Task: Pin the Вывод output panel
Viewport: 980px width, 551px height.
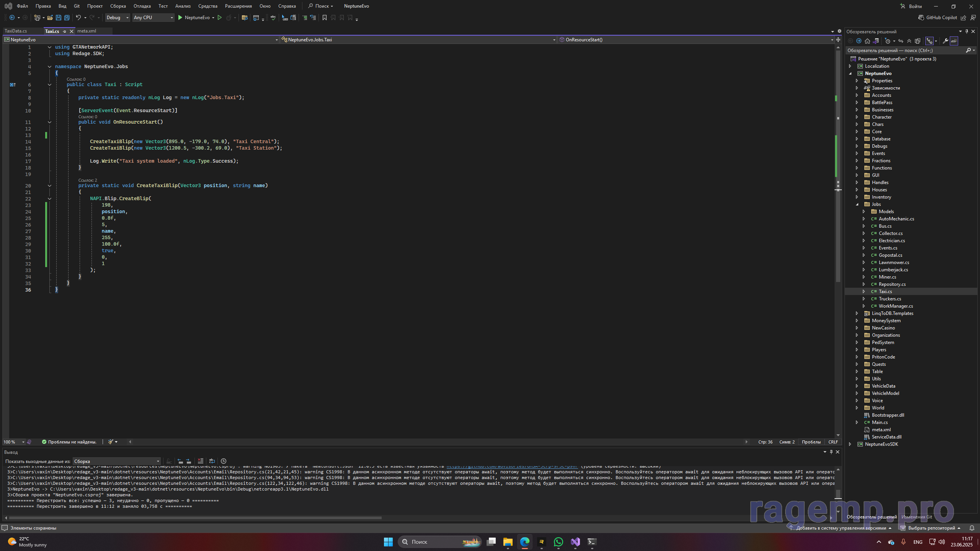Action: coord(831,452)
